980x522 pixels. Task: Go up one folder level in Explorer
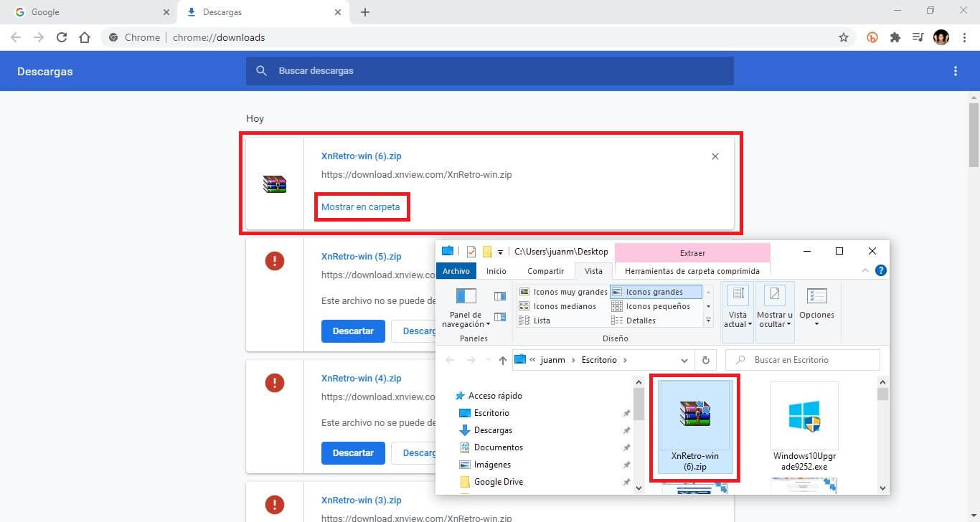tap(503, 360)
